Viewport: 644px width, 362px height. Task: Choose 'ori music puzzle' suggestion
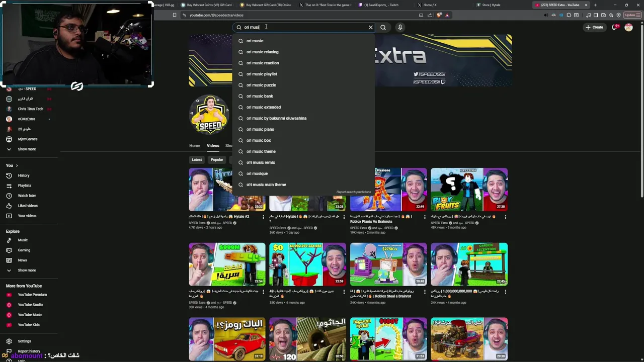tap(303, 85)
